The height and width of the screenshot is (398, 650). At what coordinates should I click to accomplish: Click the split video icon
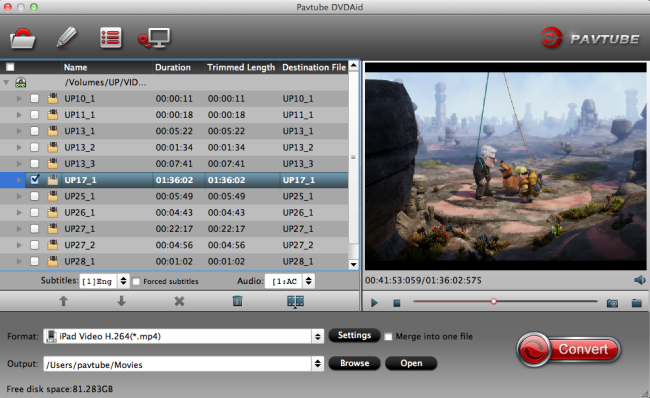click(295, 301)
